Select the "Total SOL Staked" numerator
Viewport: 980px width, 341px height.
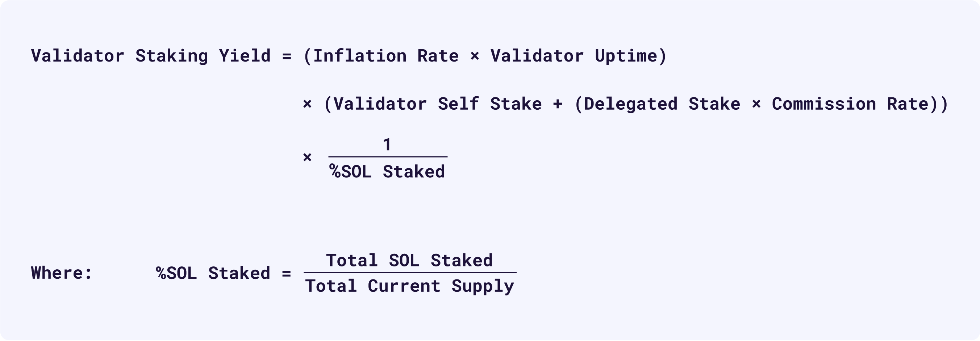(x=409, y=260)
